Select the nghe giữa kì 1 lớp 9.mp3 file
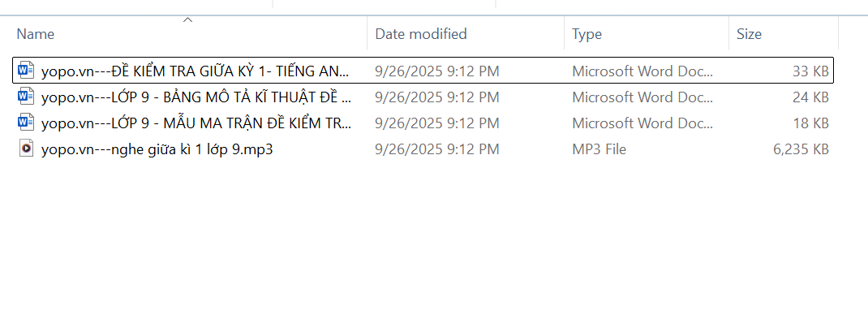The height and width of the screenshot is (336, 868). click(x=157, y=149)
